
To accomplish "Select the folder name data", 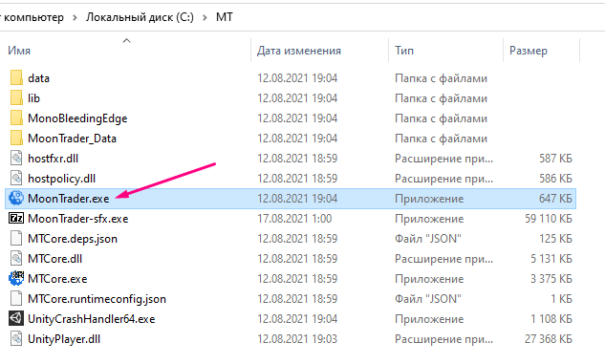I will (38, 78).
